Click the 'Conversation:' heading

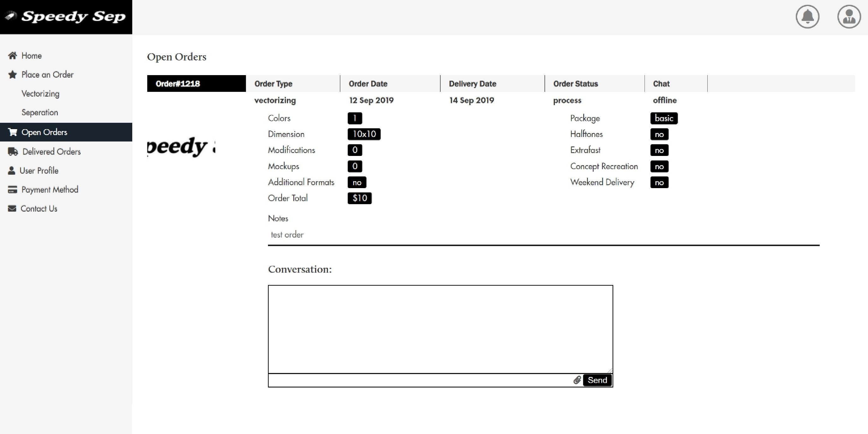(x=300, y=269)
